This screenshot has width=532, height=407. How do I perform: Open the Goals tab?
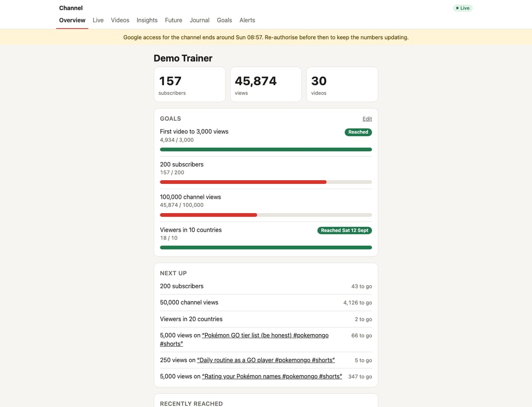point(224,20)
